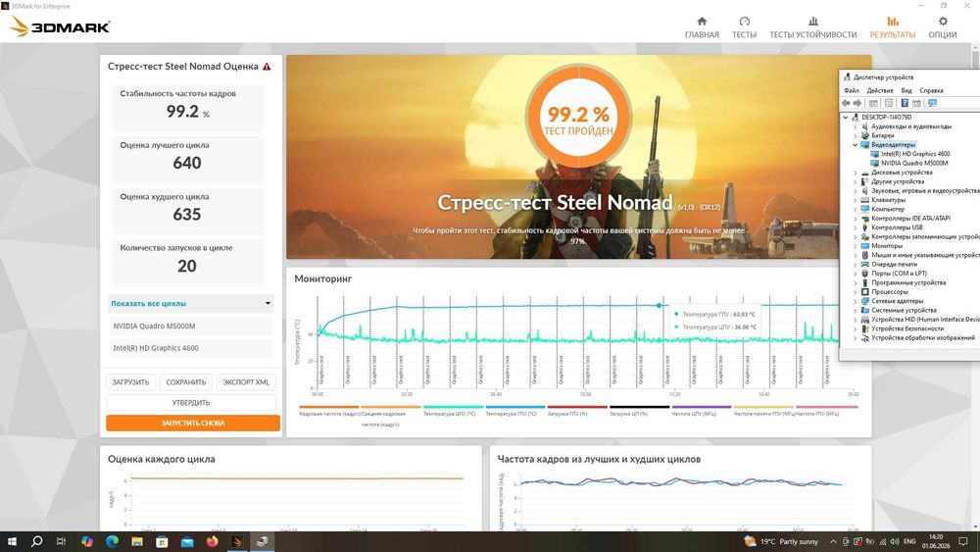
Task: Click the Forward arrow in Device Manager toolbar
Action: pyautogui.click(x=857, y=103)
